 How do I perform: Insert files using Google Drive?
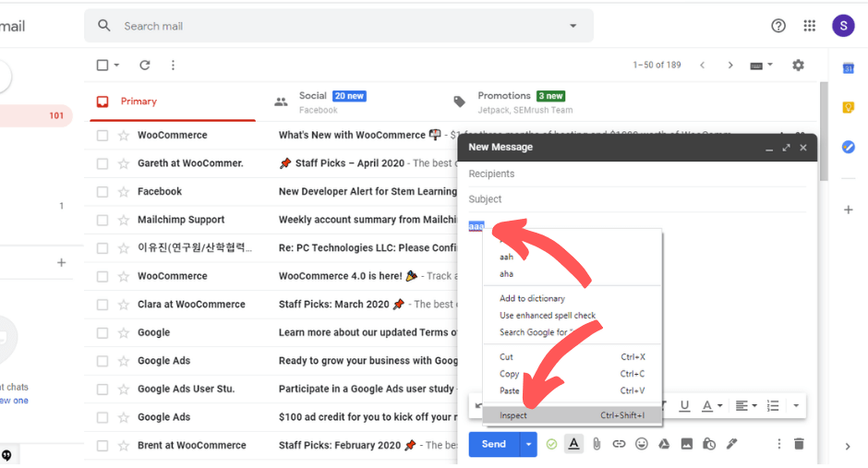(664, 444)
